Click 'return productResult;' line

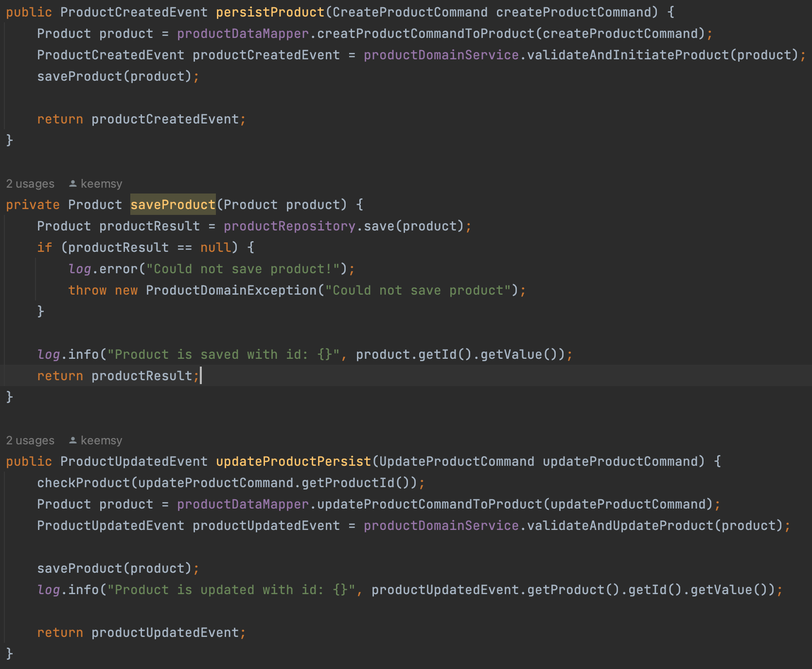118,376
